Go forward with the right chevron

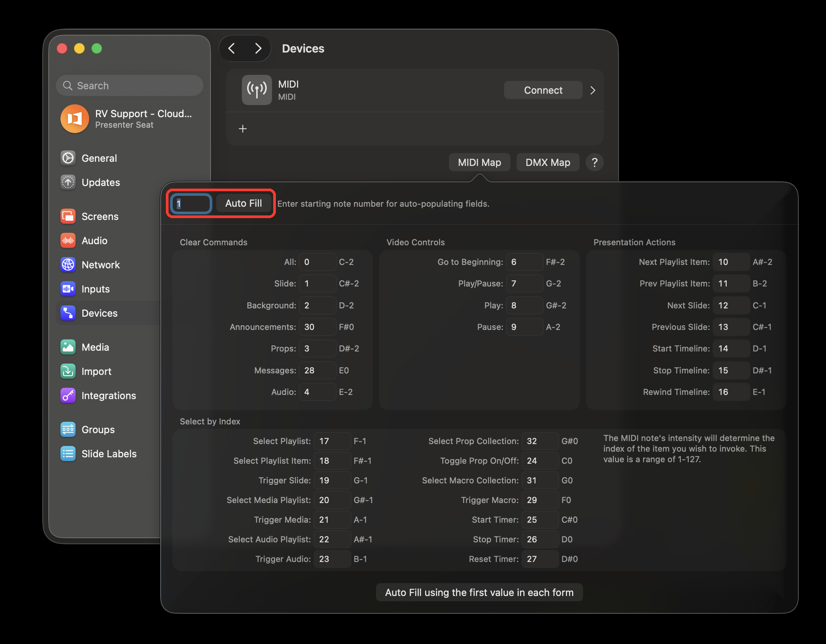click(x=258, y=48)
